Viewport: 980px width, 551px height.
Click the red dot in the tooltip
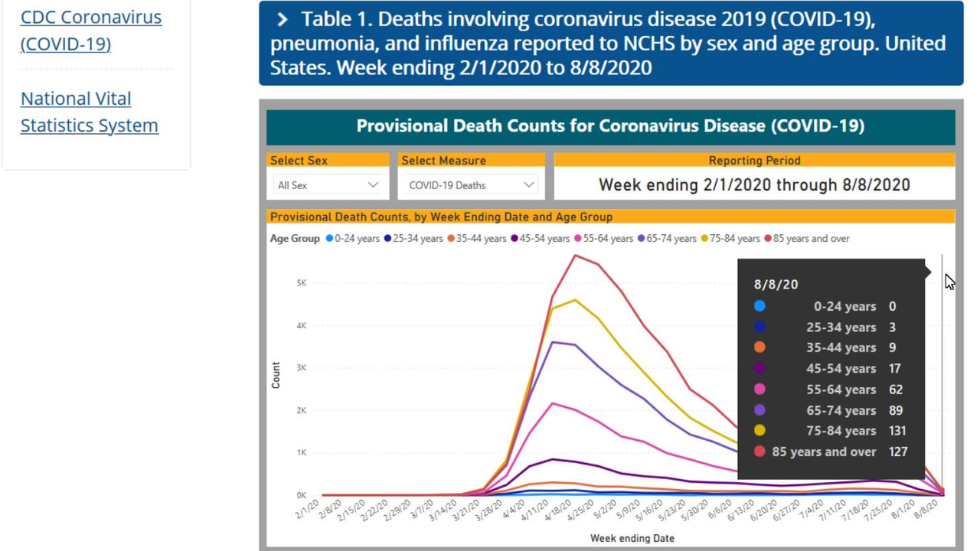[759, 452]
